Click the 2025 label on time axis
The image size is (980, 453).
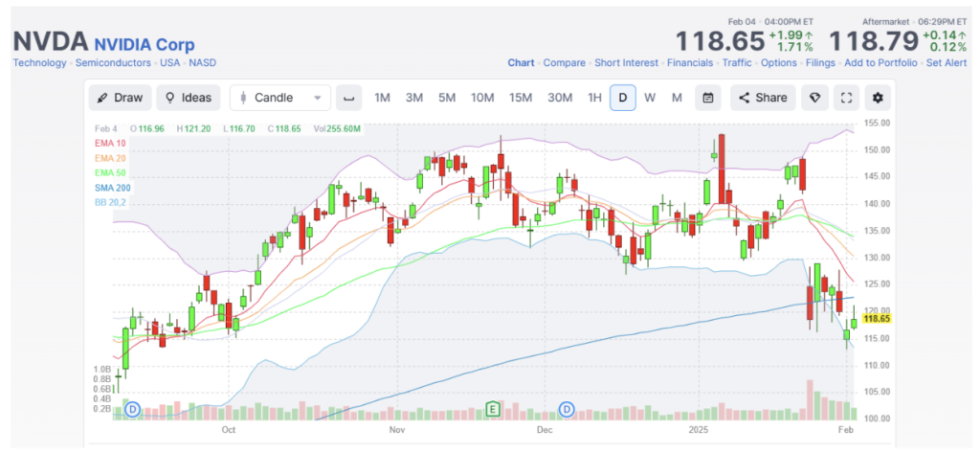(697, 430)
